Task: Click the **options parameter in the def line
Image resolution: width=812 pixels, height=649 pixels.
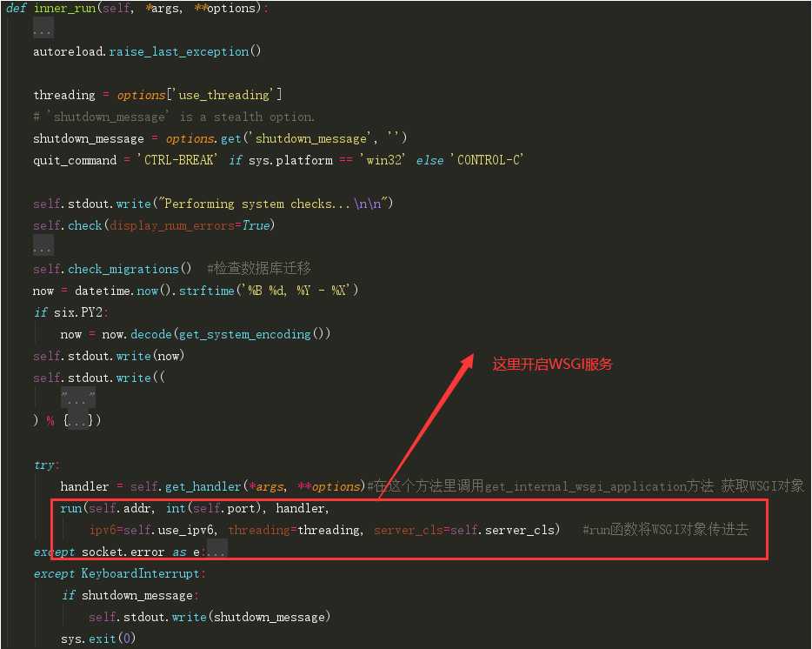Action: 225,8
